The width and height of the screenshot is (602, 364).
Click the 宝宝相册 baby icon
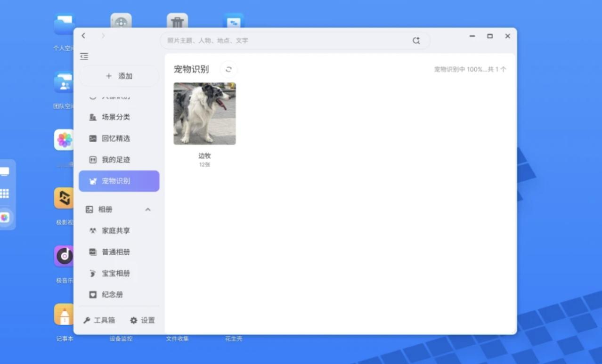tap(93, 273)
